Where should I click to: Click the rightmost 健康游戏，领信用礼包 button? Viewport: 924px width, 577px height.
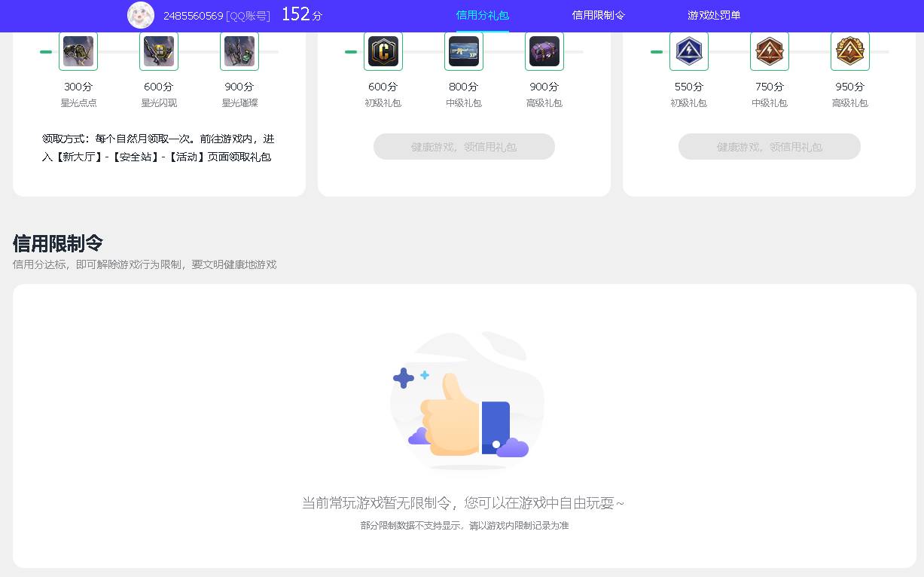click(x=769, y=147)
